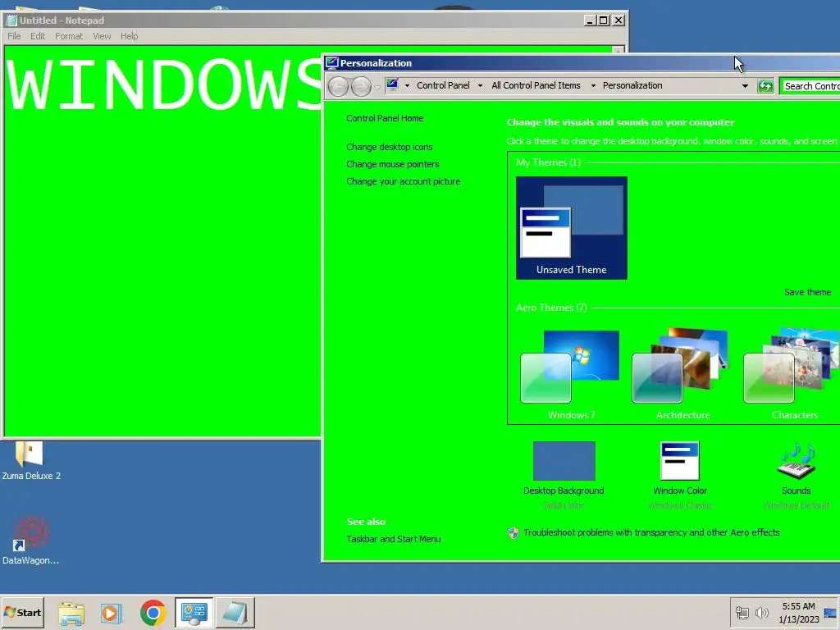Switch to Notepad taskbar button
The image size is (840, 630).
click(235, 613)
